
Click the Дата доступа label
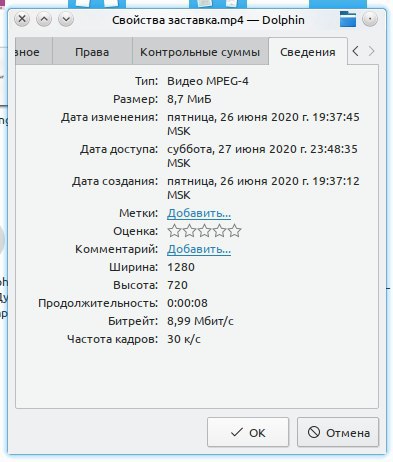pyautogui.click(x=119, y=149)
